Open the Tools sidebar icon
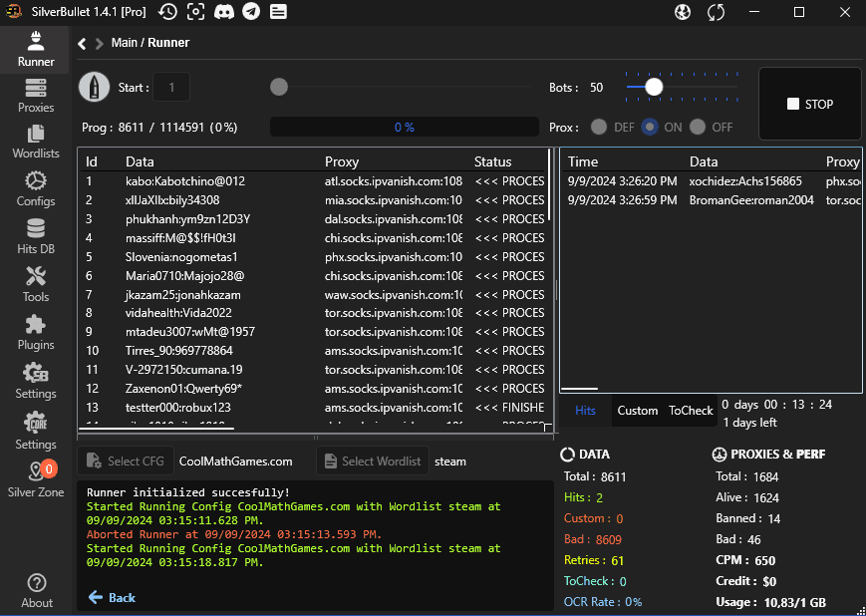866x616 pixels. point(36,282)
